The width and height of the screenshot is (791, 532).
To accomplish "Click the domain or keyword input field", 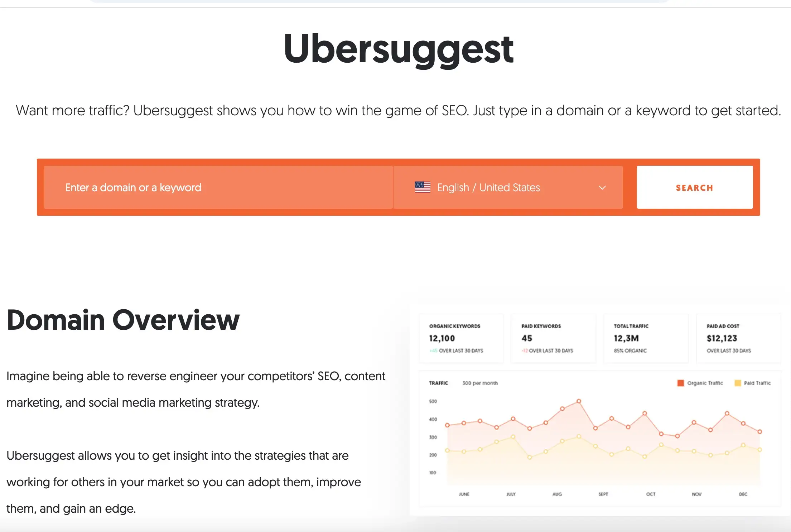I will 218,187.
